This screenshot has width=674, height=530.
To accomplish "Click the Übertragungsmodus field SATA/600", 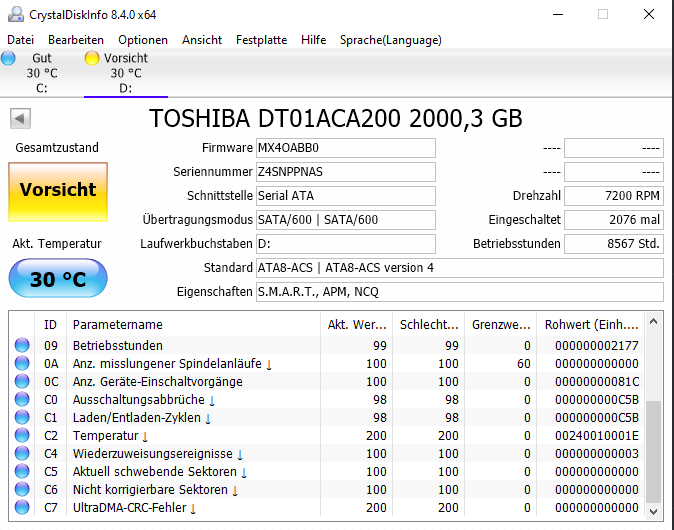I will (346, 220).
